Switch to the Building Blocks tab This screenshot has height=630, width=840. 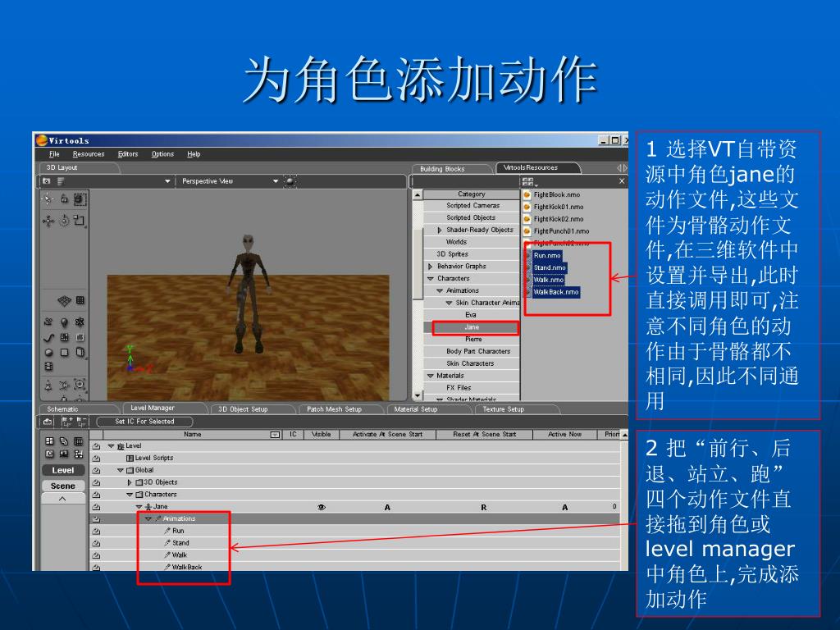click(x=452, y=169)
